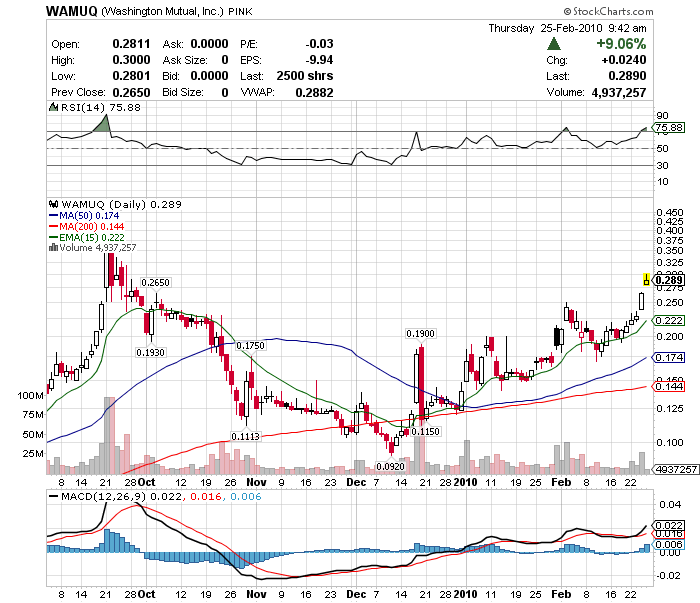This screenshot has width=700, height=603.
Task: Click the Last price 0.2890 in header
Action: tap(627, 76)
